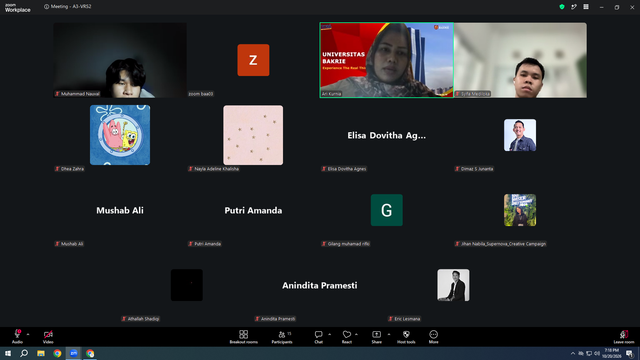Open Windows taskbar search

(24, 353)
